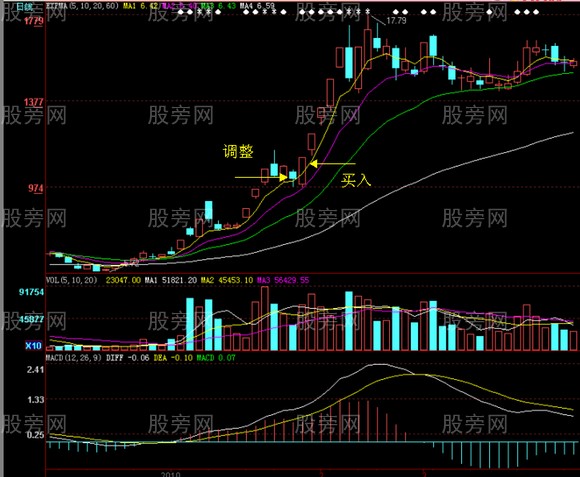Open the EXPMA(5,10,20,60) indicator settings
Image resolution: width=580 pixels, height=477 pixels.
[x=82, y=6]
